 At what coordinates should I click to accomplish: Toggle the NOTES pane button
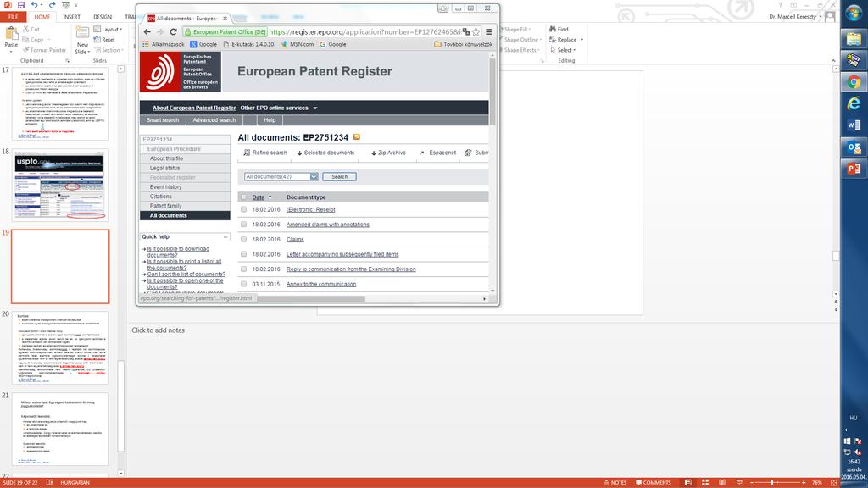[615, 482]
